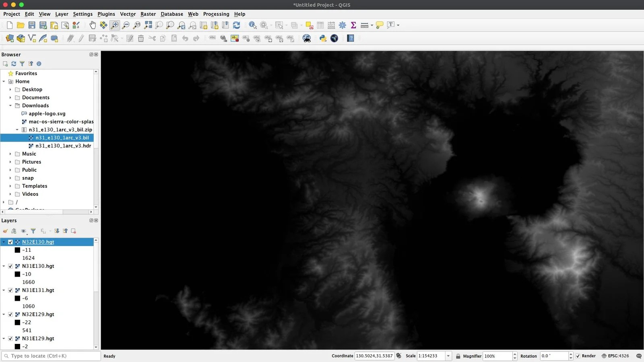The image size is (644, 362).
Task: Click the black swatch next to -10
Action: tap(17, 274)
